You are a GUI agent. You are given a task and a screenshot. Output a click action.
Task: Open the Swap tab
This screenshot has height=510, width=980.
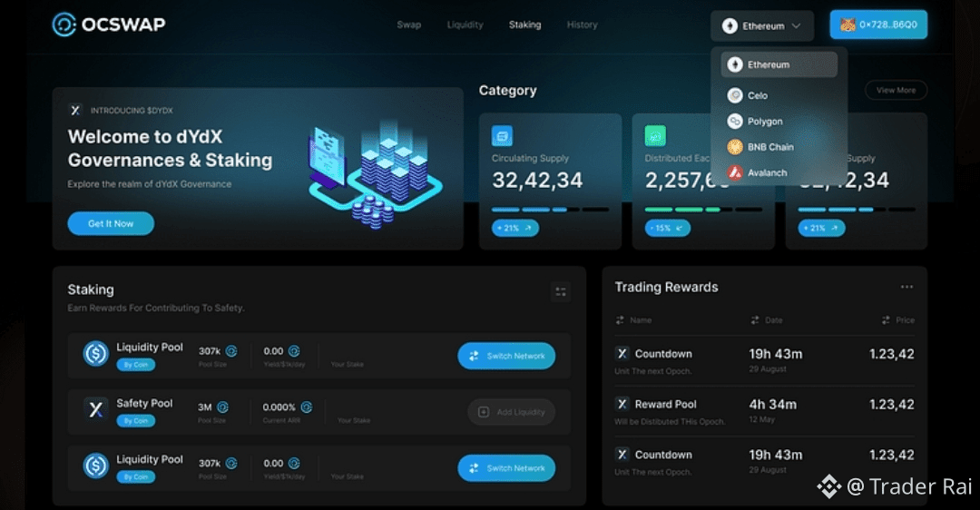pos(408,25)
